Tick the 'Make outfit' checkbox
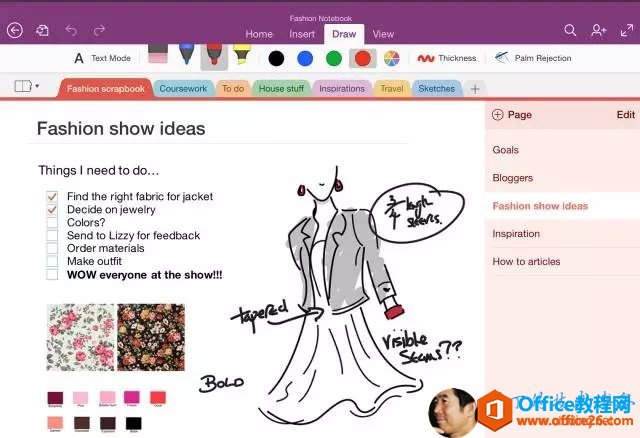Screen dimensions: 640x438 click(52, 261)
